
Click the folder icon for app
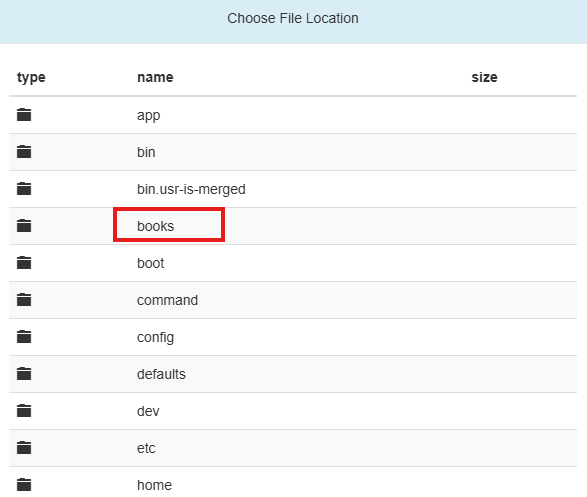(24, 115)
